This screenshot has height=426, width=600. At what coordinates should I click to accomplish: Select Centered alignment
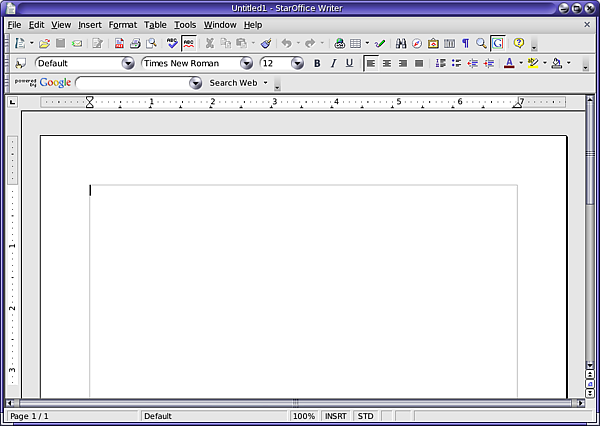pyautogui.click(x=387, y=64)
